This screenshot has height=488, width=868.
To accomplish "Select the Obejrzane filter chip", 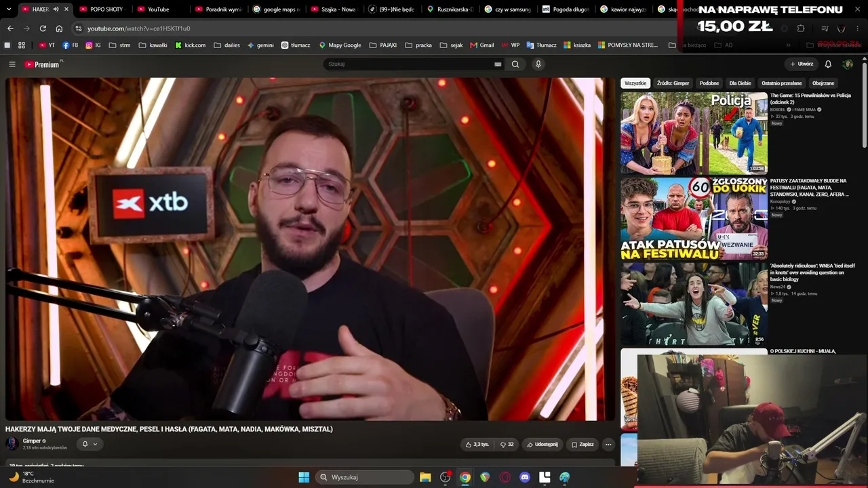I will [823, 83].
